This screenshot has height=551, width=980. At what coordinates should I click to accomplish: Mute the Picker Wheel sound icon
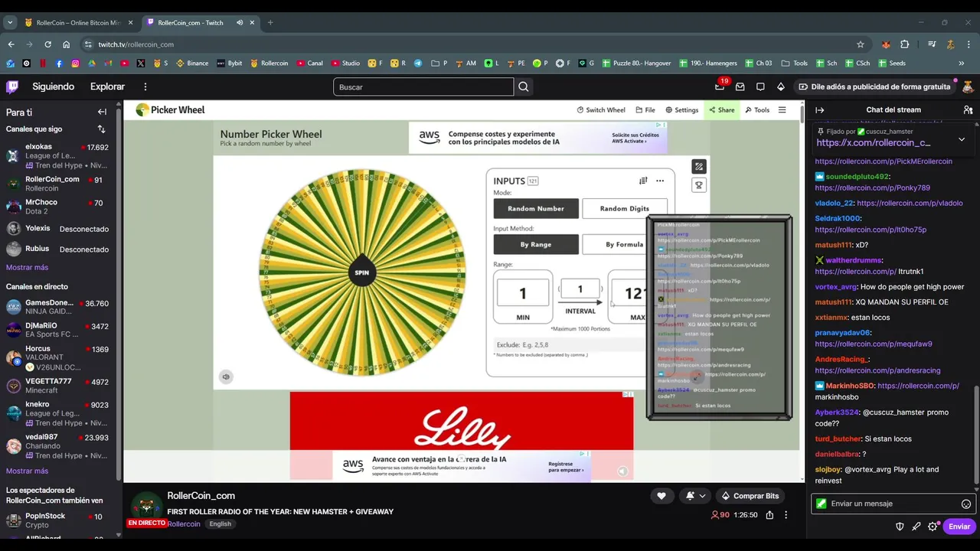pos(226,377)
